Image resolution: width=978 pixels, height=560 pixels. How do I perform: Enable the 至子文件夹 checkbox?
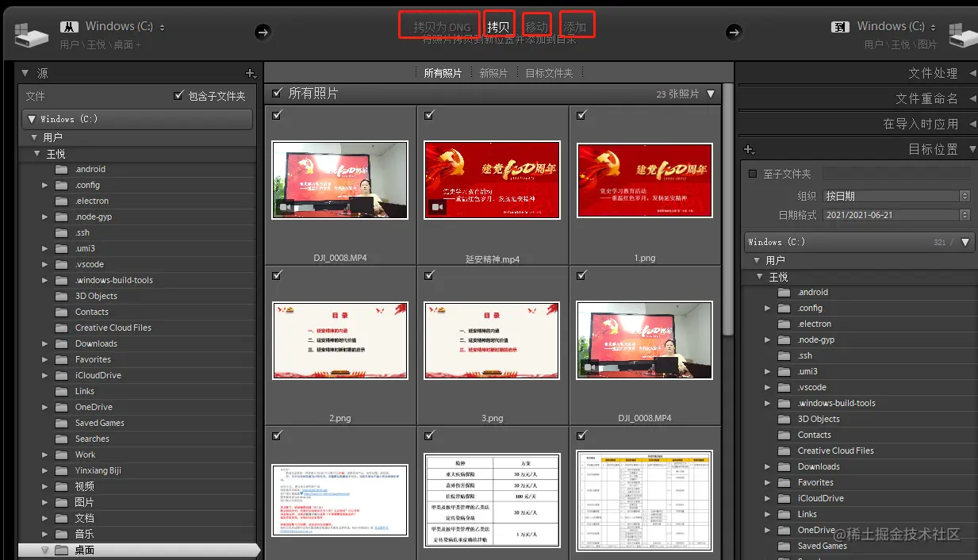(753, 174)
